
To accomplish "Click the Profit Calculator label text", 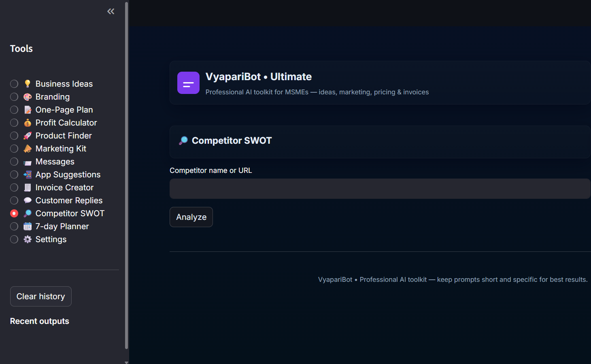I will coord(66,123).
